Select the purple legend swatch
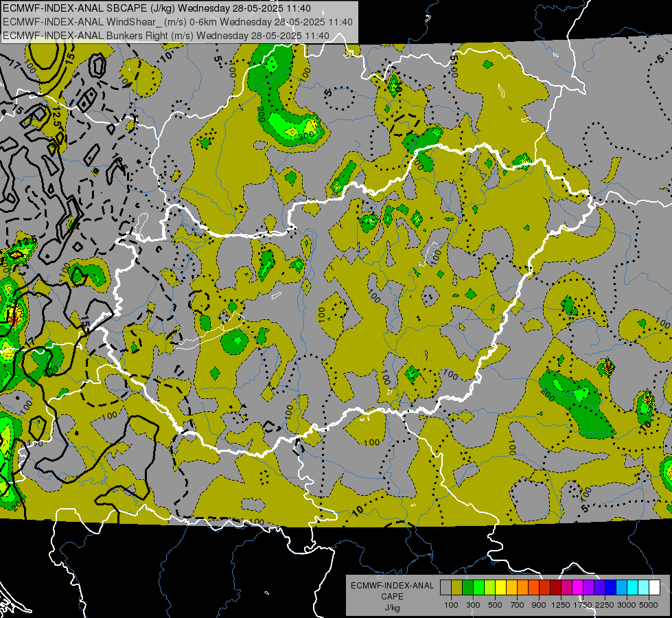Image resolution: width=672 pixels, height=618 pixels. [x=588, y=587]
